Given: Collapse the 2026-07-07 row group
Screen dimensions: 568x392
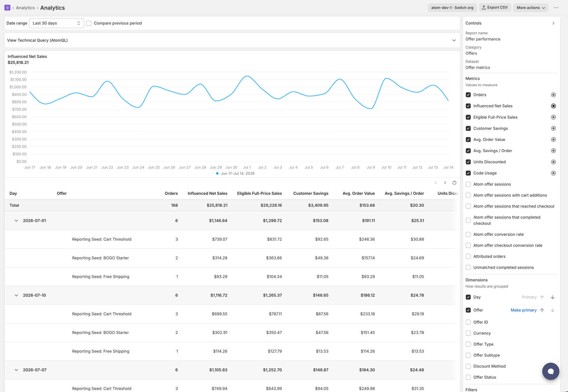Looking at the screenshot, I should point(16,370).
